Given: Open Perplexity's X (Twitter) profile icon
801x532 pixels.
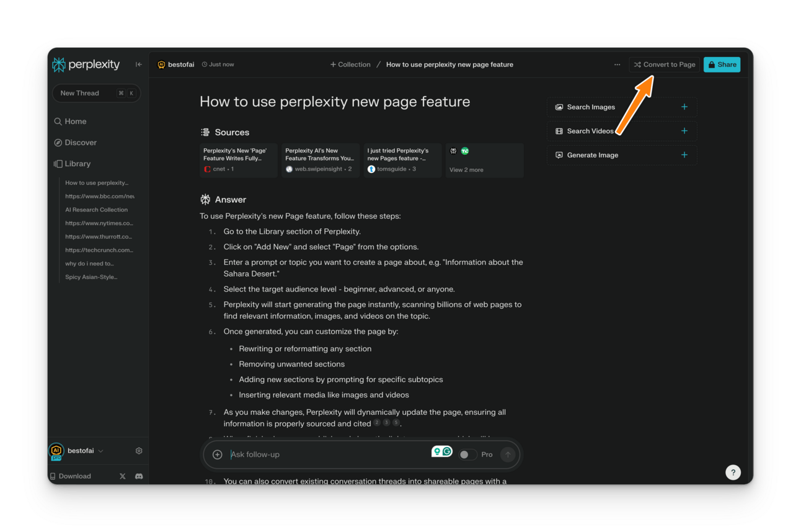Looking at the screenshot, I should 122,476.
